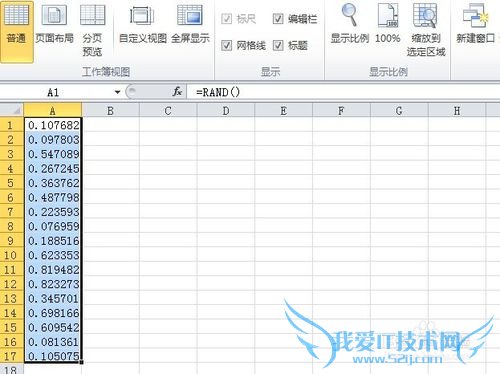Select column B header
The width and height of the screenshot is (500, 374).
point(110,110)
